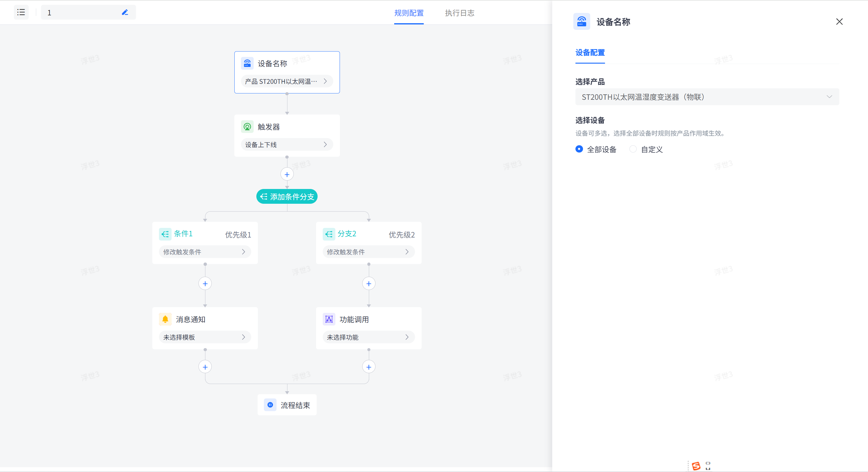Click the 功能调用 node purple icon

pyautogui.click(x=329, y=319)
